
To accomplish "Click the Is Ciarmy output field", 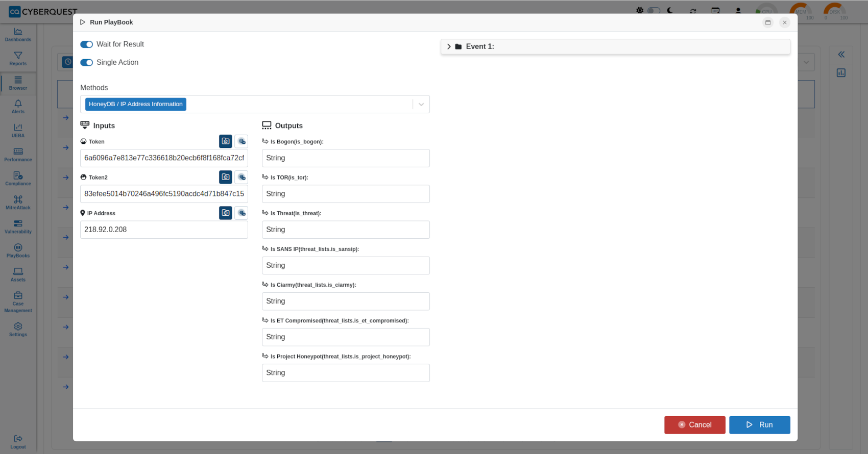I will pos(346,301).
